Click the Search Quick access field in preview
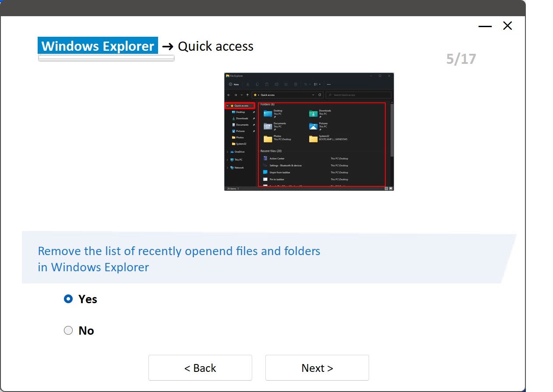The image size is (553, 392). [x=359, y=95]
